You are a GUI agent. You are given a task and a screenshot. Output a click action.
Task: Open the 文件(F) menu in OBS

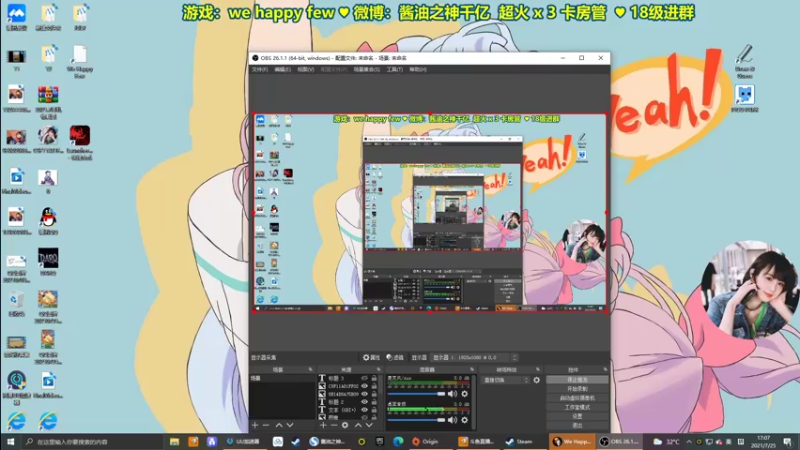click(x=260, y=69)
